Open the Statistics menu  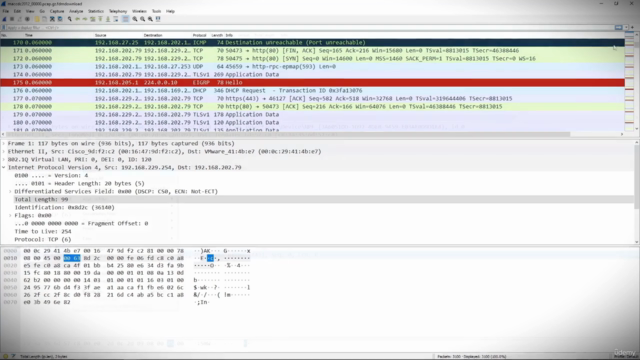[96, 11]
